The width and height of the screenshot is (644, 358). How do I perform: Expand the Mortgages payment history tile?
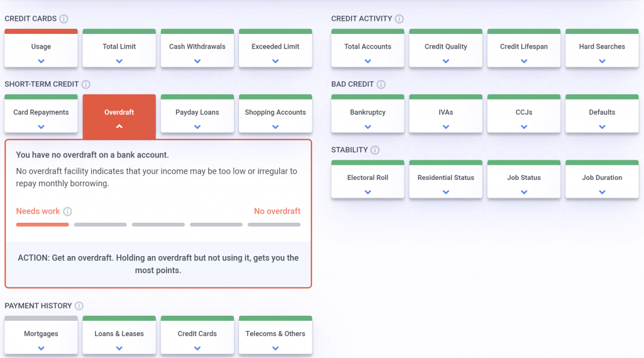click(x=41, y=338)
